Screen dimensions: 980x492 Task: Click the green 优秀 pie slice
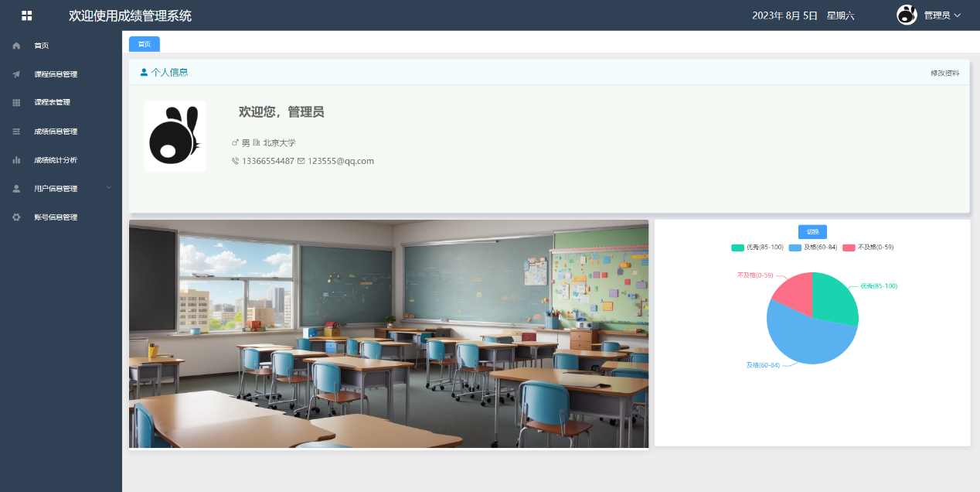(835, 300)
